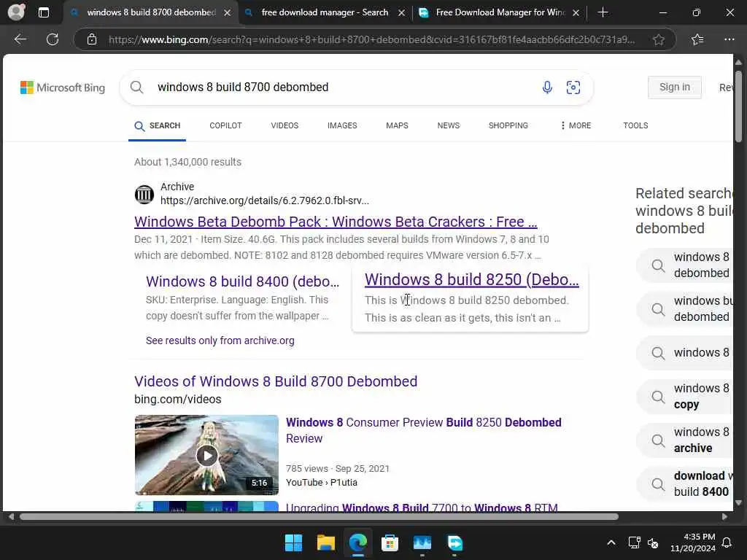
Task: View site information via the lock icon
Action: (x=92, y=39)
